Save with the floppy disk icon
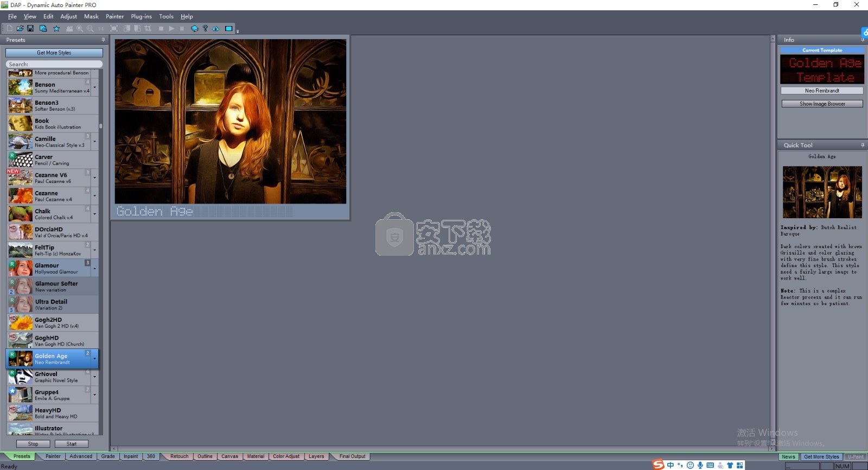 click(30, 28)
